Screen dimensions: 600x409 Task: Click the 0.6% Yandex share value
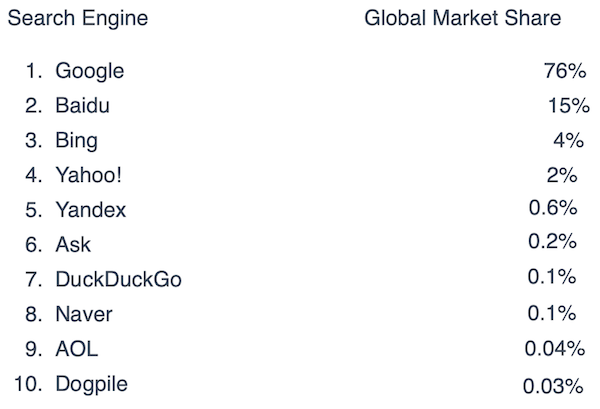pos(553,208)
